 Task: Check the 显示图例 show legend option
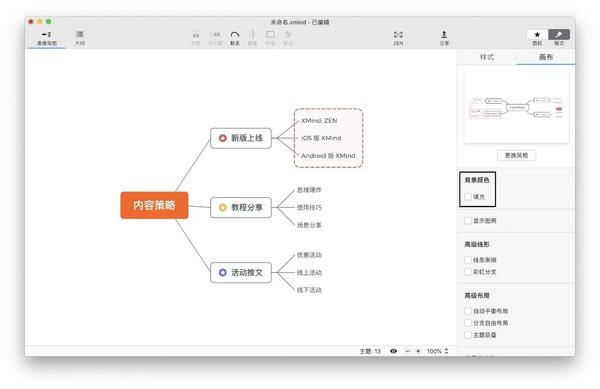pyautogui.click(x=468, y=220)
